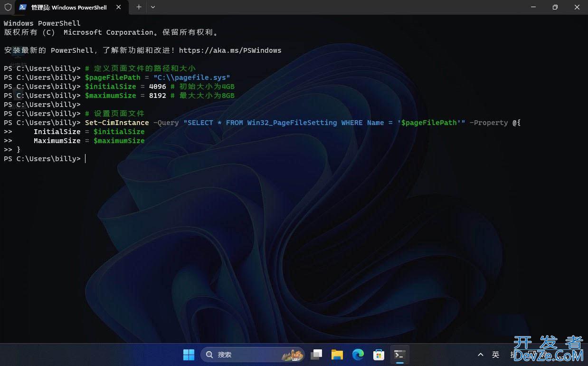588x366 pixels.
Task: Click the MaximumSize property line
Action: tap(89, 141)
